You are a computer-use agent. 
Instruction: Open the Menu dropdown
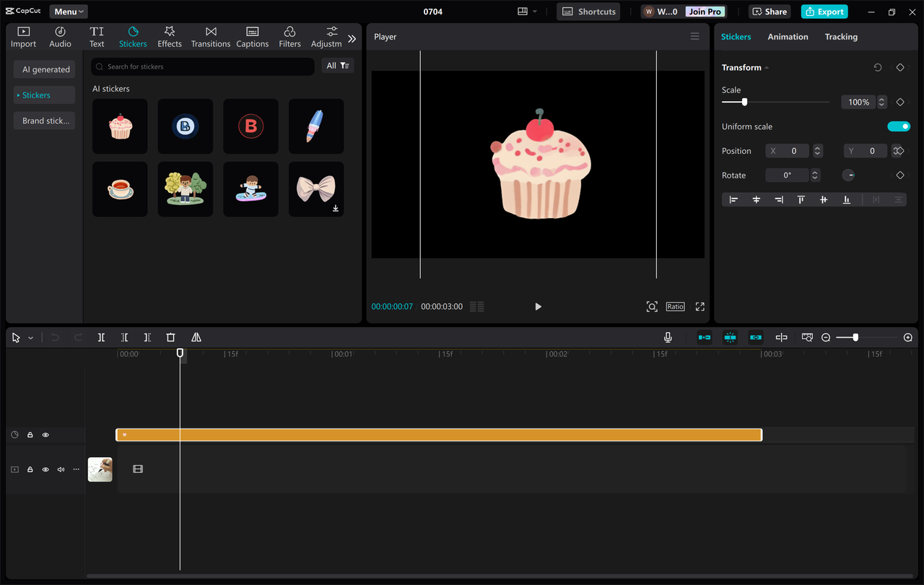point(68,11)
